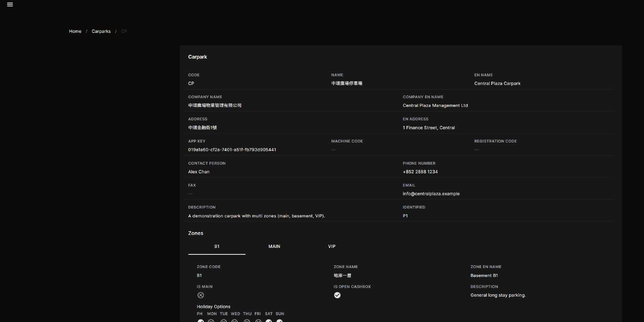Click the Is Main cross status icon
Viewport: 644px width, 322px height.
click(x=200, y=295)
